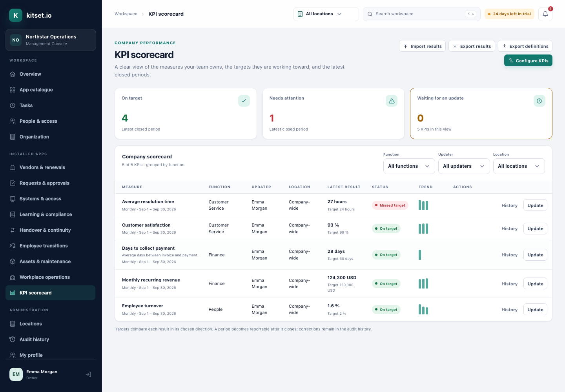Click the Tasks clock icon
Viewport: 565px width, 392px height.
13,105
